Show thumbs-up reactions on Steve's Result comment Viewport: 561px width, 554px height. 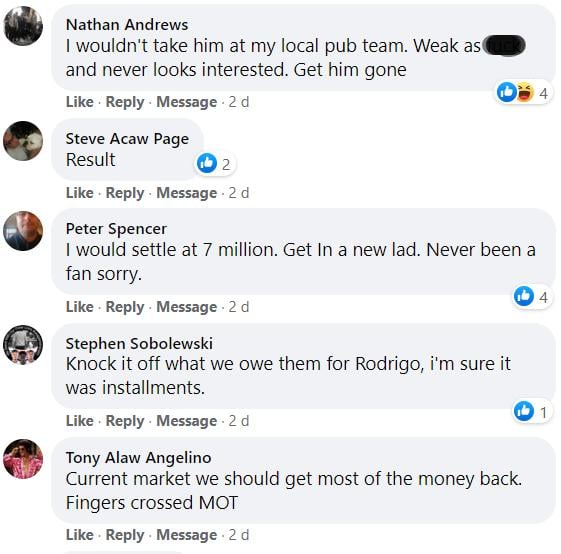point(214,164)
